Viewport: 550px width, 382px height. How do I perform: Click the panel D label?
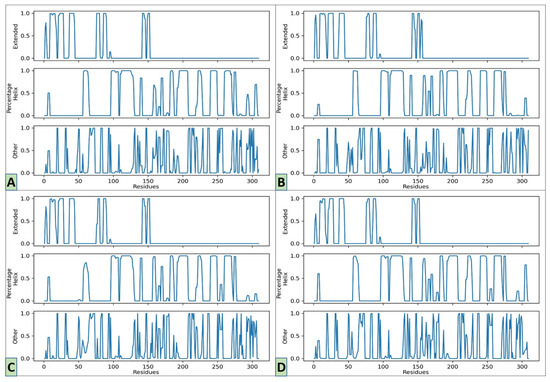point(281,367)
